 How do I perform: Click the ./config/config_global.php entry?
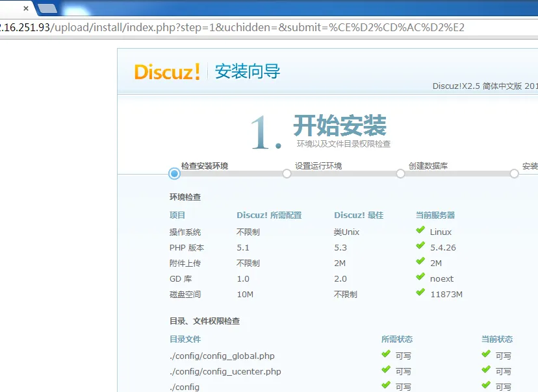[222, 356]
